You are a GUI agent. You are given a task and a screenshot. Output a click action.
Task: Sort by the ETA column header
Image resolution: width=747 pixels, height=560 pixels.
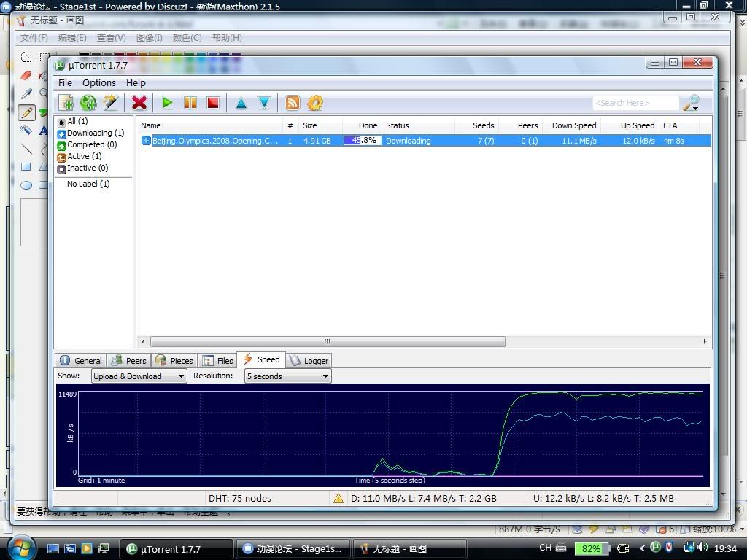point(679,125)
